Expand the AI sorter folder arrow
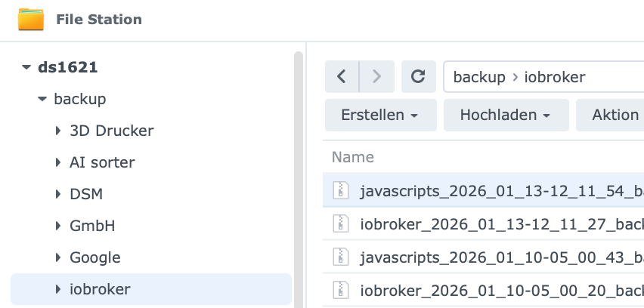644x308 pixels. coord(58,162)
